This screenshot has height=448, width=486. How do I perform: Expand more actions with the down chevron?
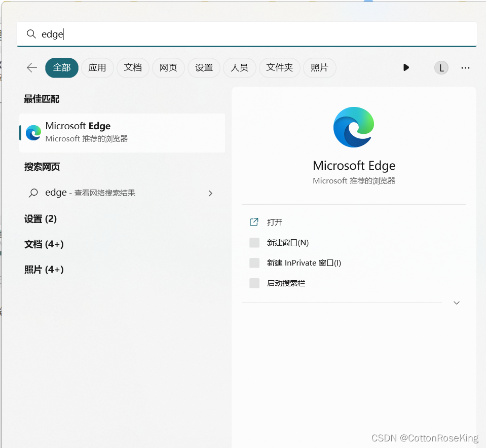[457, 303]
